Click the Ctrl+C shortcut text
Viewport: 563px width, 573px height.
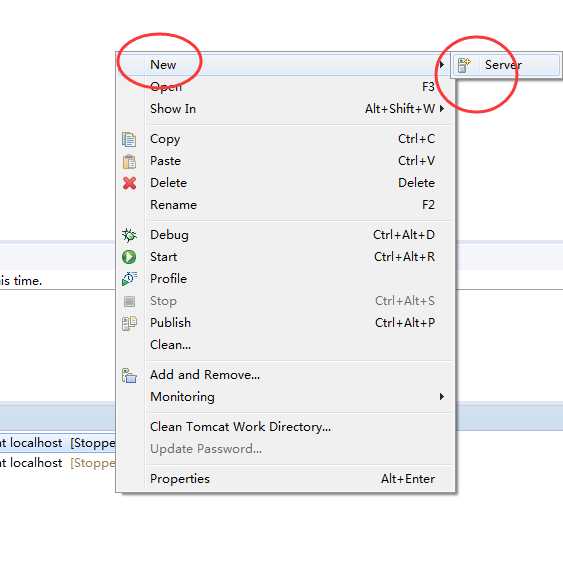[x=416, y=139]
